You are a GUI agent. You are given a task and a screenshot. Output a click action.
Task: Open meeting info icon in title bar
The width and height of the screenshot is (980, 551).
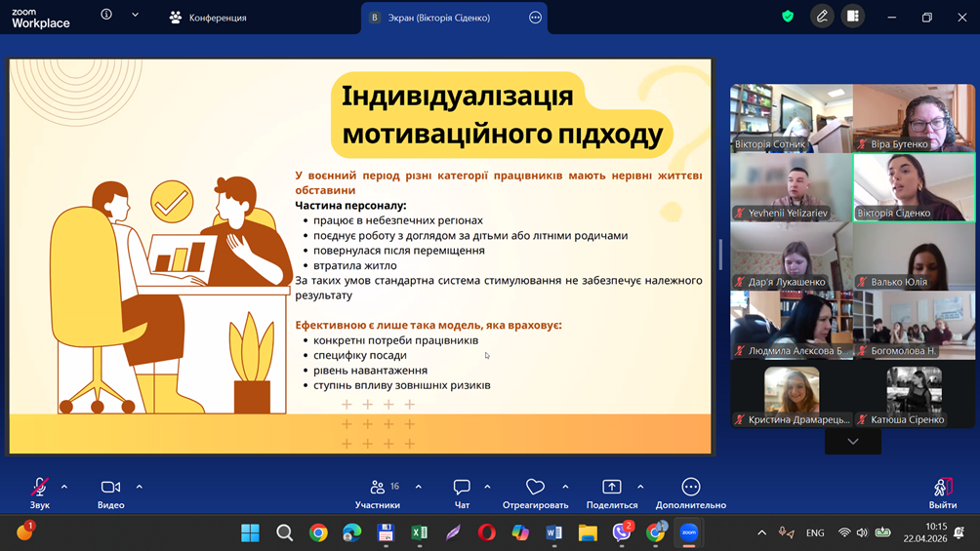(106, 15)
